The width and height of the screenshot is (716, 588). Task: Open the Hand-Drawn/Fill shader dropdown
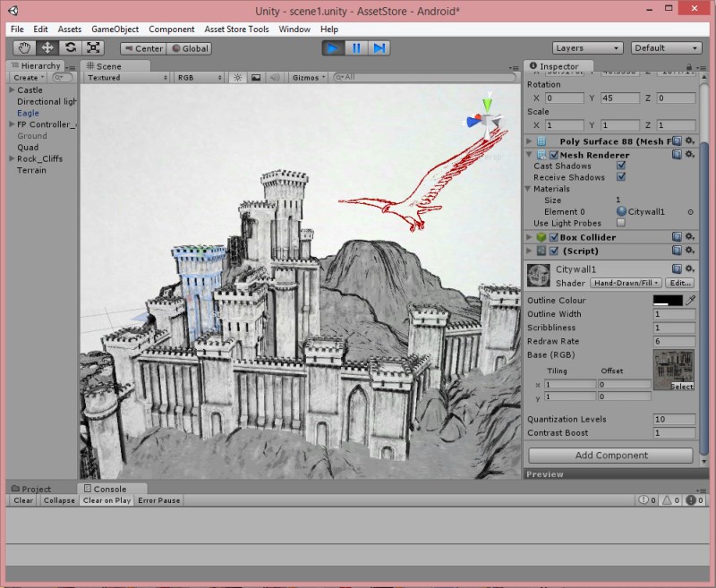pos(626,283)
